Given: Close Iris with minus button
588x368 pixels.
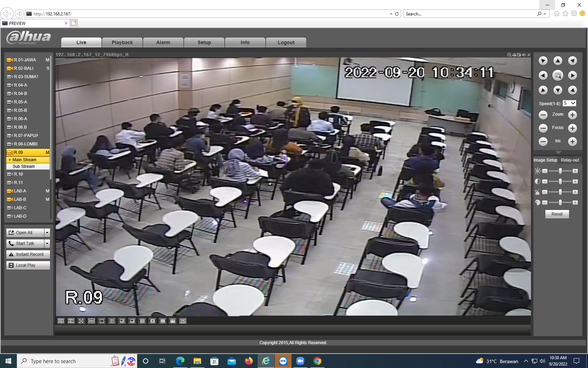Looking at the screenshot, I should click(x=543, y=141).
